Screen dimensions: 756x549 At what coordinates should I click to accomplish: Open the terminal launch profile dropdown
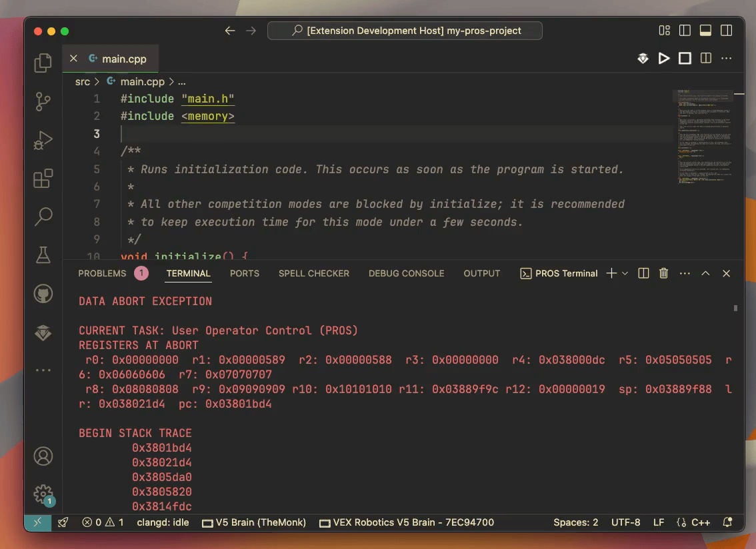625,273
